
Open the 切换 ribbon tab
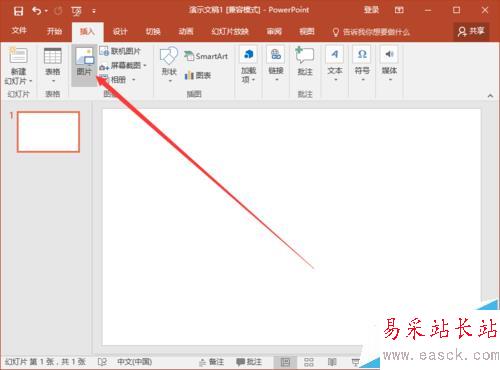(x=153, y=31)
